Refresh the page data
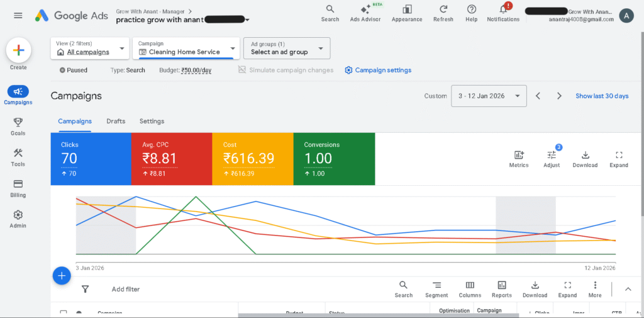The height and width of the screenshot is (318, 644). [x=443, y=13]
